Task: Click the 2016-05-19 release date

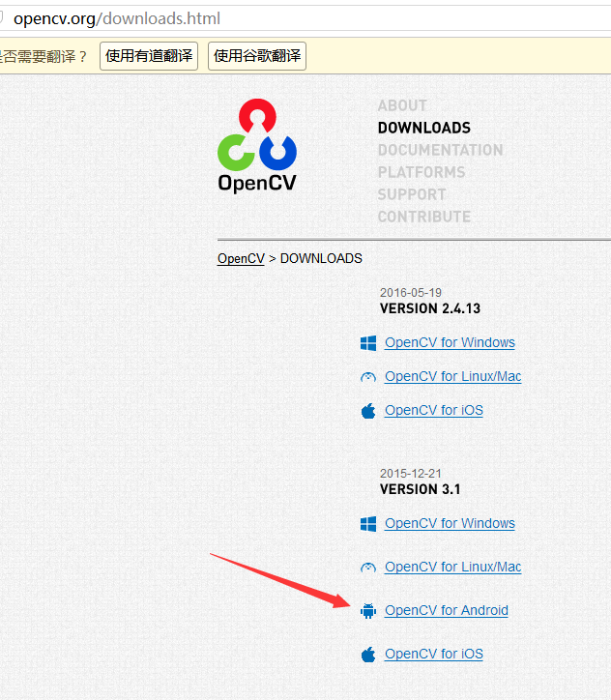Action: point(411,293)
